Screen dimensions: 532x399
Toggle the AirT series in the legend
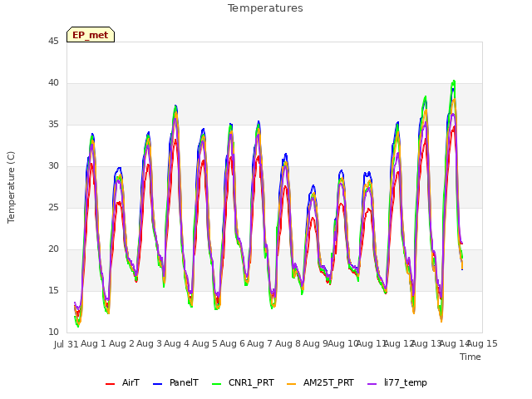(122, 382)
